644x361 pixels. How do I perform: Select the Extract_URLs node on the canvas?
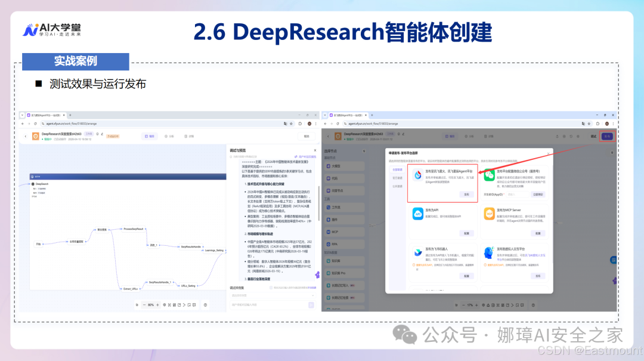point(131,289)
